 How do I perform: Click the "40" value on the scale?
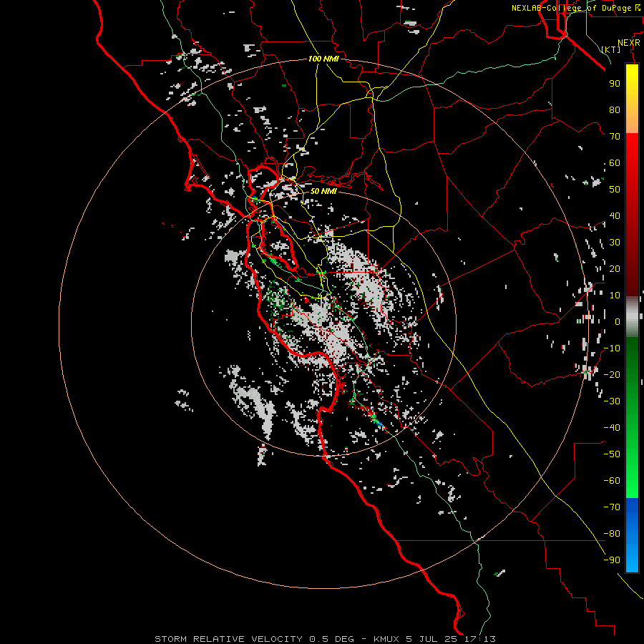[x=615, y=215]
